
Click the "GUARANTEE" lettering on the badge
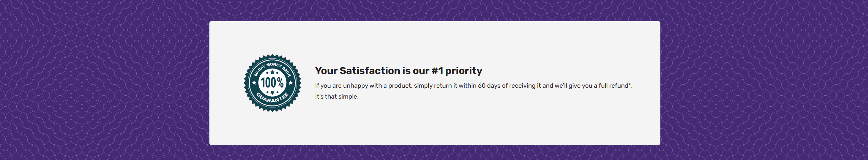272,99
